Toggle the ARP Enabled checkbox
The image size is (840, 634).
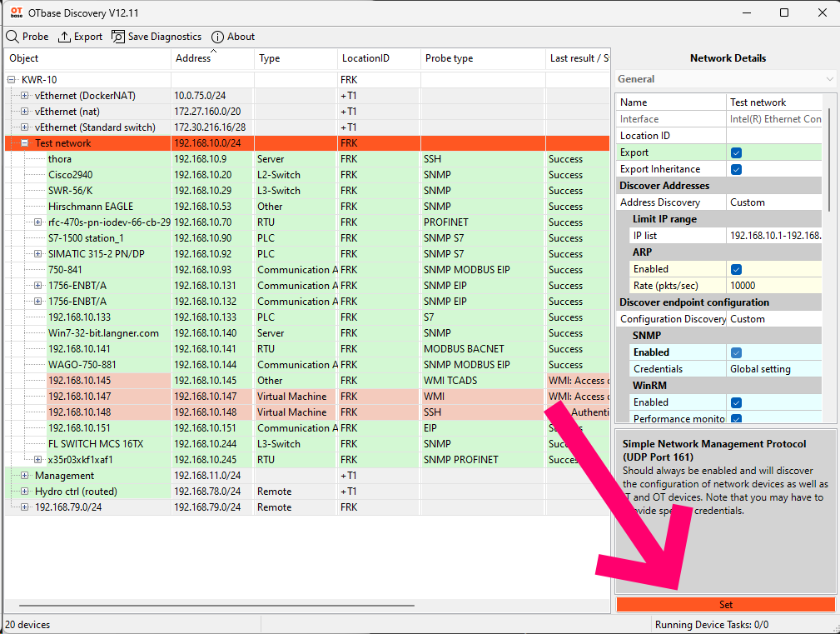point(736,269)
